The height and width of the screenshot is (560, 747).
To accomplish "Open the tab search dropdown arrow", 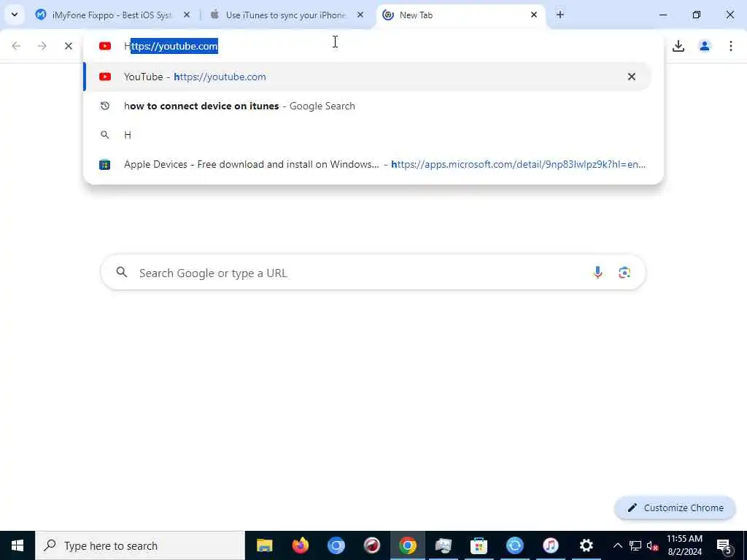I will click(x=15, y=15).
